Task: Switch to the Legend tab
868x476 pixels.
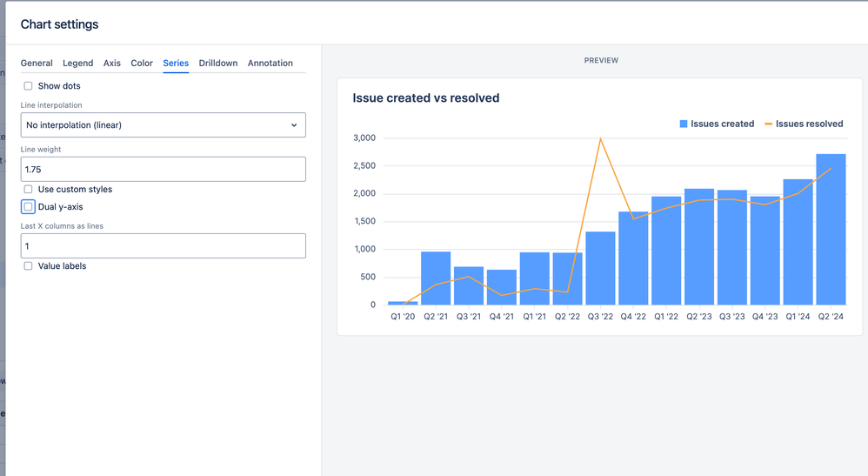Action: 77,64
